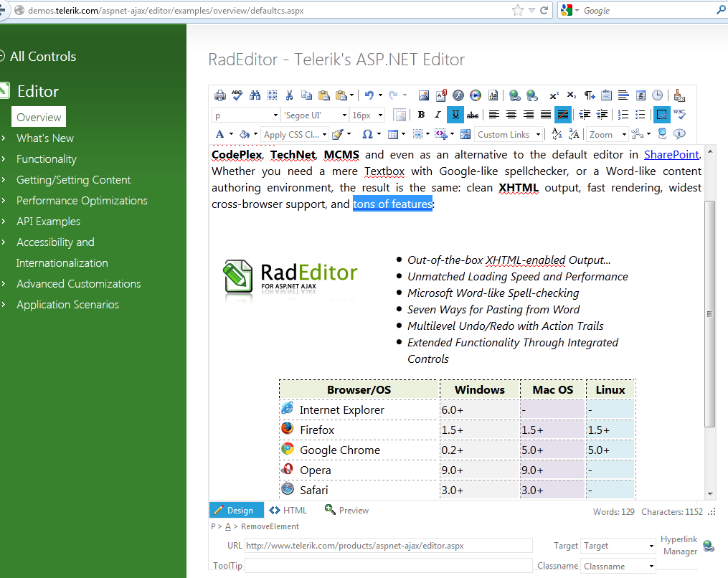
Task: Click RemoveElement in the tag path
Action: [x=270, y=526]
